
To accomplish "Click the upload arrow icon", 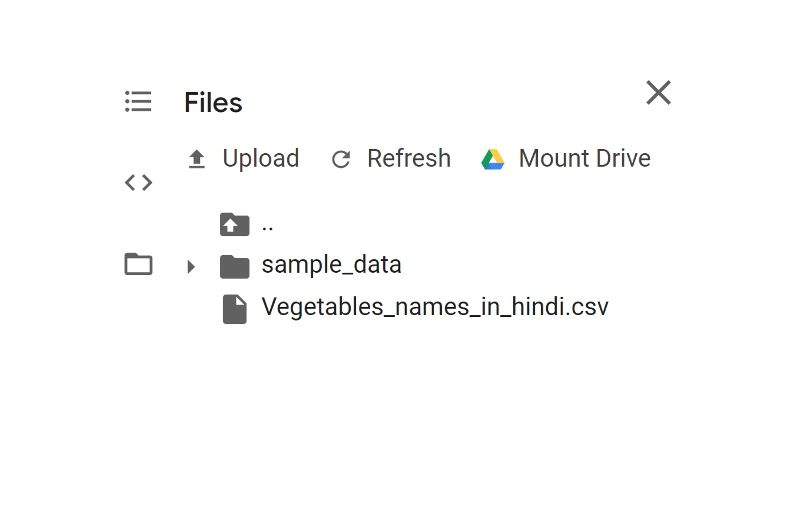I will pyautogui.click(x=197, y=159).
